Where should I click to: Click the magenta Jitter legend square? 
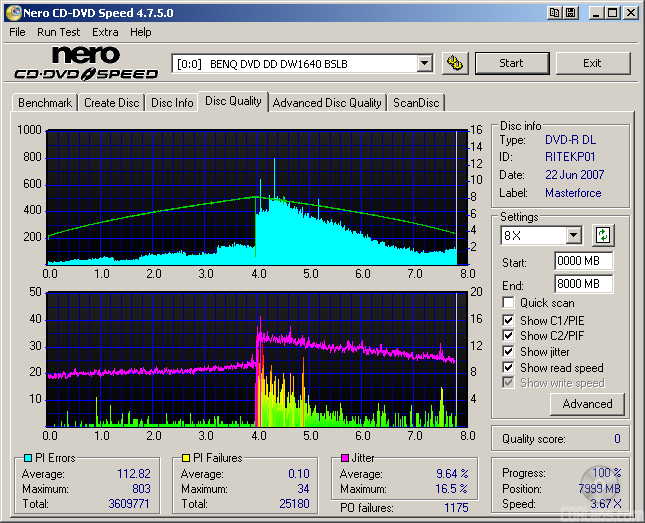coord(345,458)
